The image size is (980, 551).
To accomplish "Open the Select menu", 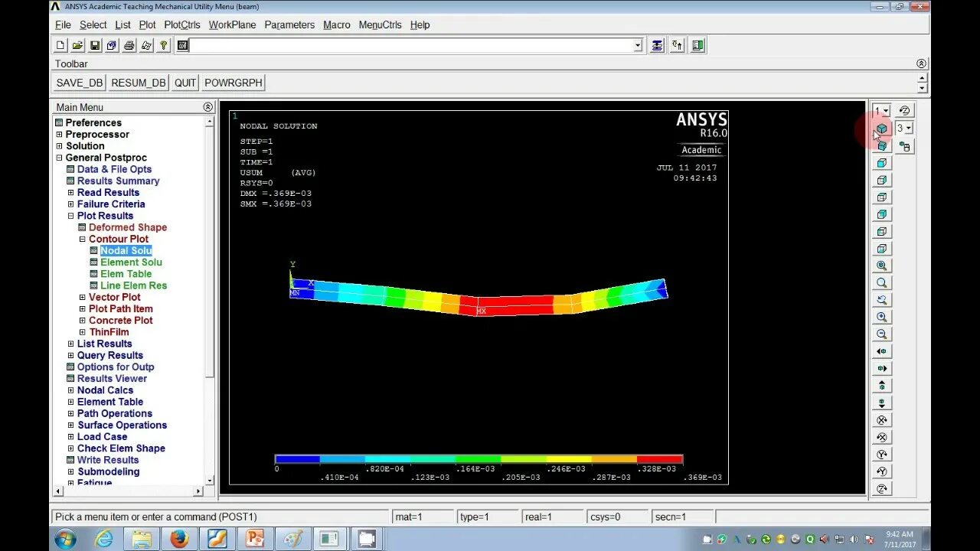I will click(x=93, y=24).
